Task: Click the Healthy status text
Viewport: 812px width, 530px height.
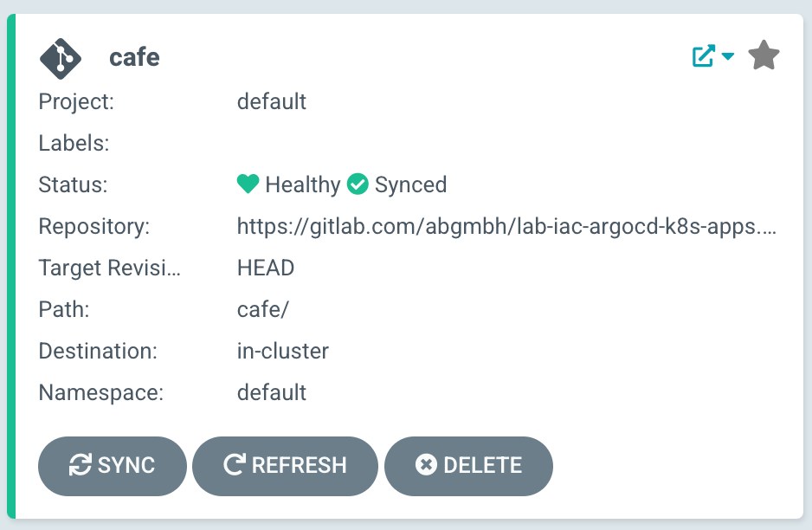Action: click(303, 184)
